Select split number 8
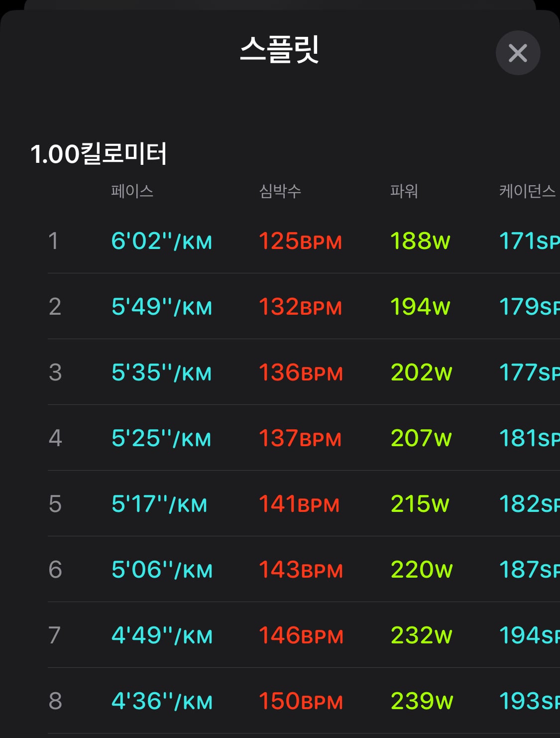560x738 pixels. click(55, 701)
